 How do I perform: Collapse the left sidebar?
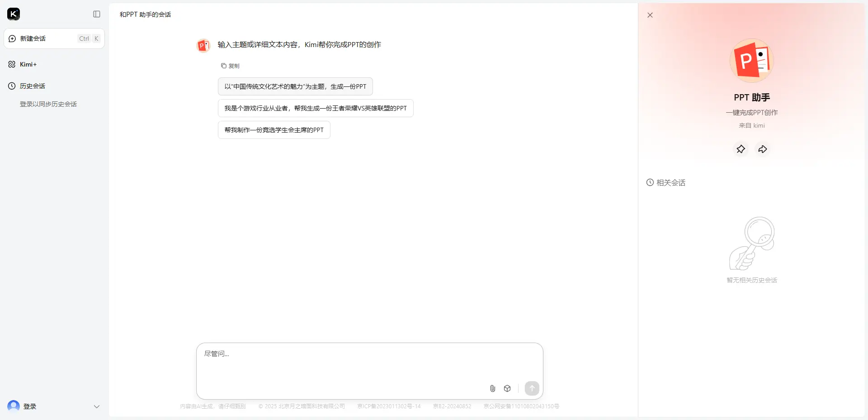96,14
